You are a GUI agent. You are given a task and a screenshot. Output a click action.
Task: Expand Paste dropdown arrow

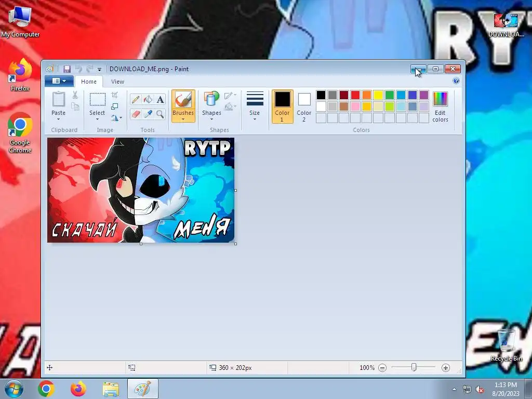pos(58,119)
